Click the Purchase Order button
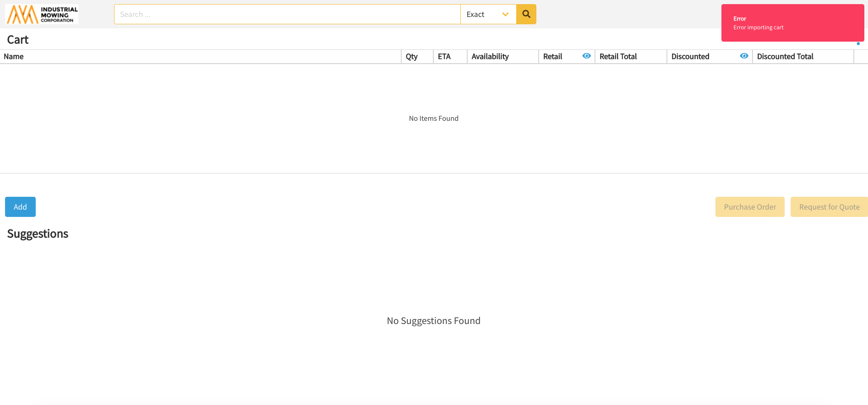This screenshot has height=405, width=868. [750, 207]
